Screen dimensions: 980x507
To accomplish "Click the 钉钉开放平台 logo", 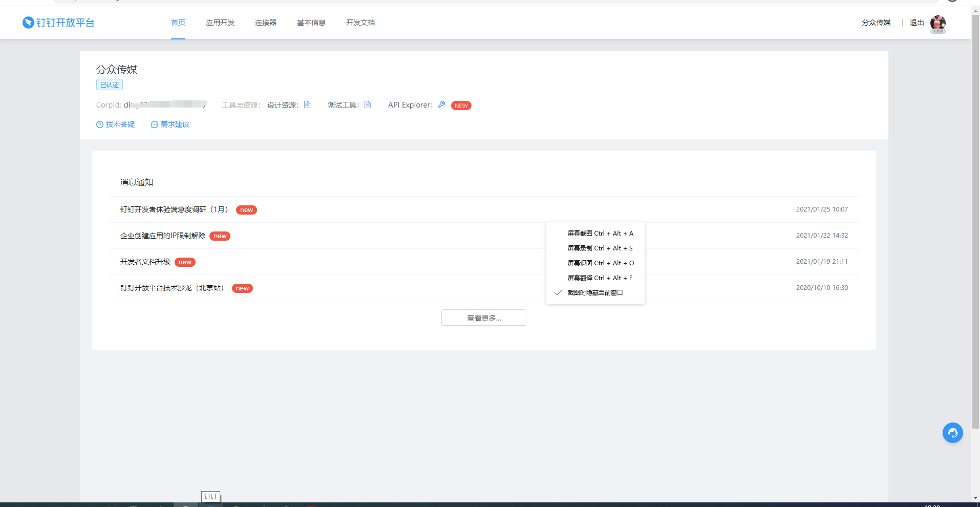I will point(58,23).
